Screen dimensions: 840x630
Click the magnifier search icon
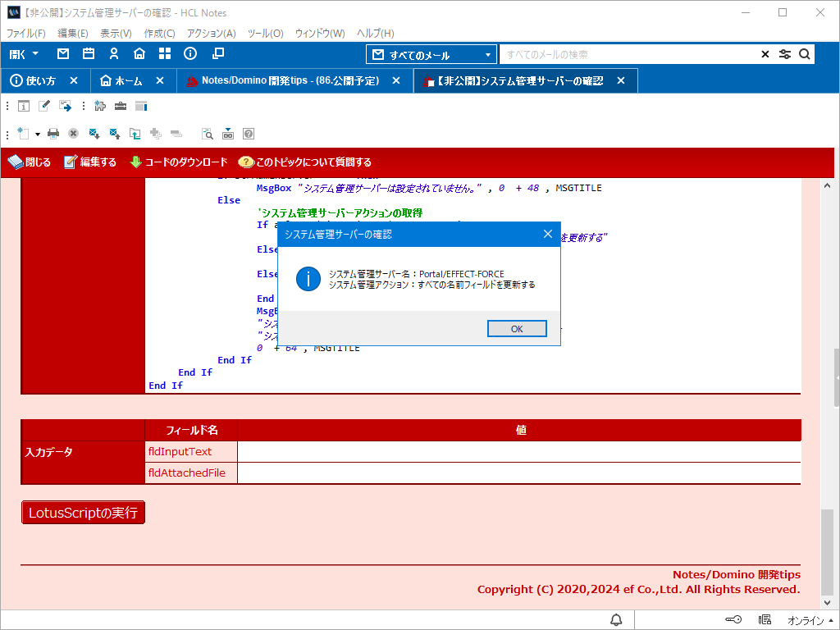(805, 55)
